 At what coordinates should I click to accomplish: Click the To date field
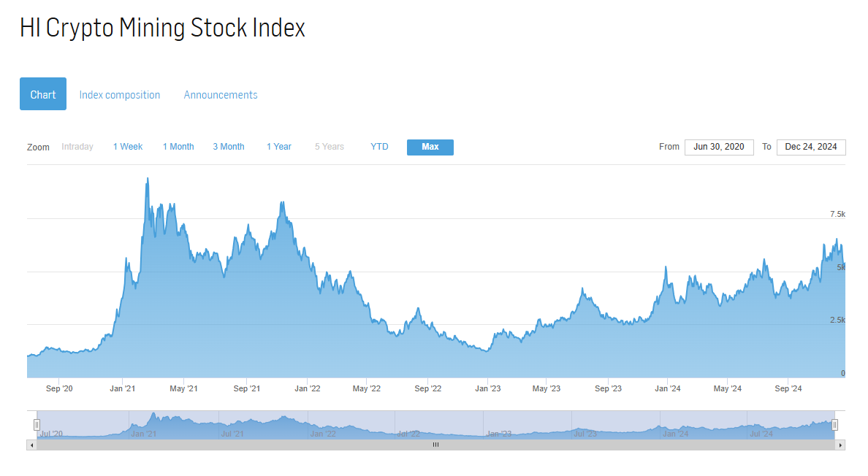[x=811, y=147]
